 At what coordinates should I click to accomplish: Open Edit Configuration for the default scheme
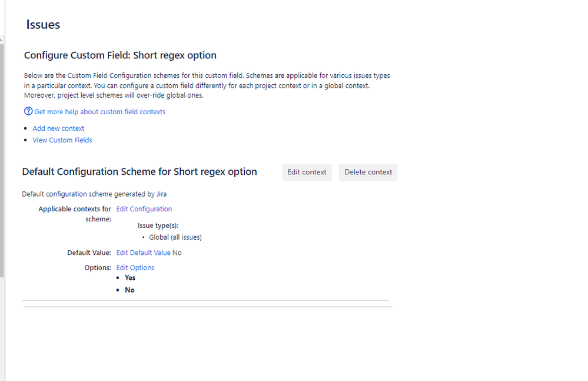click(x=144, y=208)
